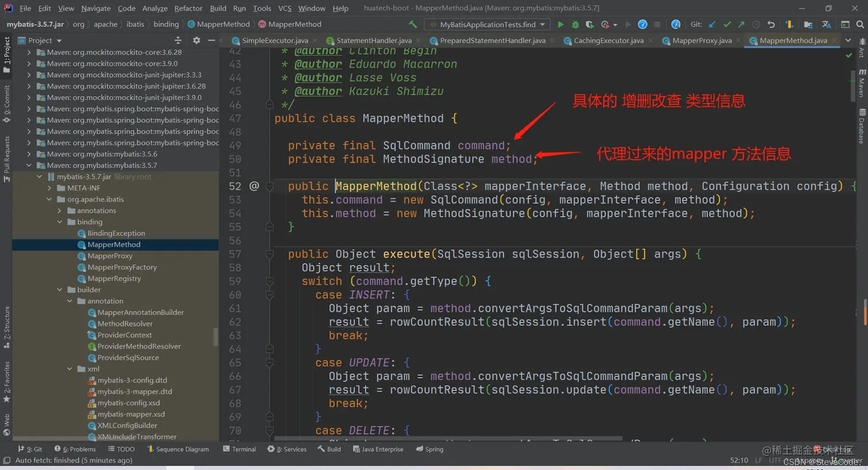Toggle the Project tool window side button
The height and width of the screenshot is (470, 868).
(x=7, y=55)
